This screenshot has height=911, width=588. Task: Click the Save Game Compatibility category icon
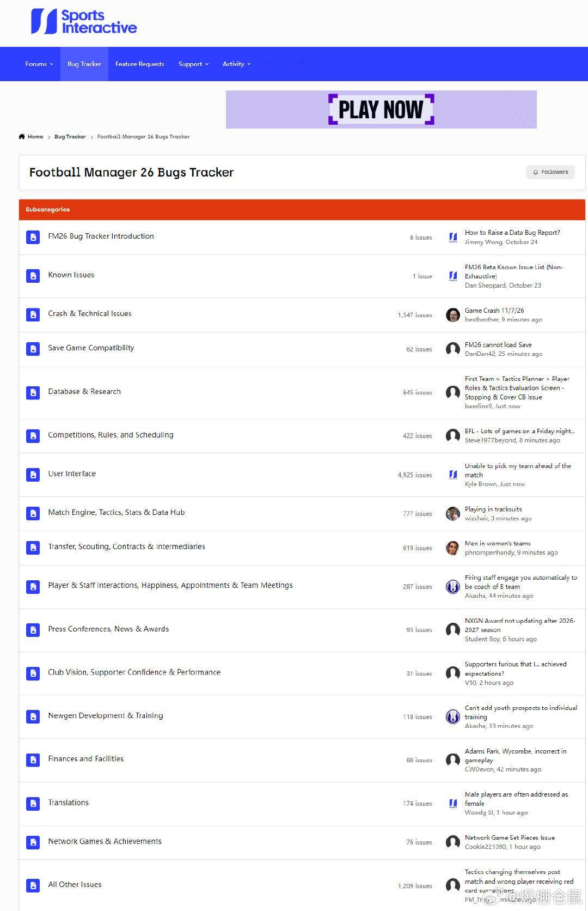(33, 349)
